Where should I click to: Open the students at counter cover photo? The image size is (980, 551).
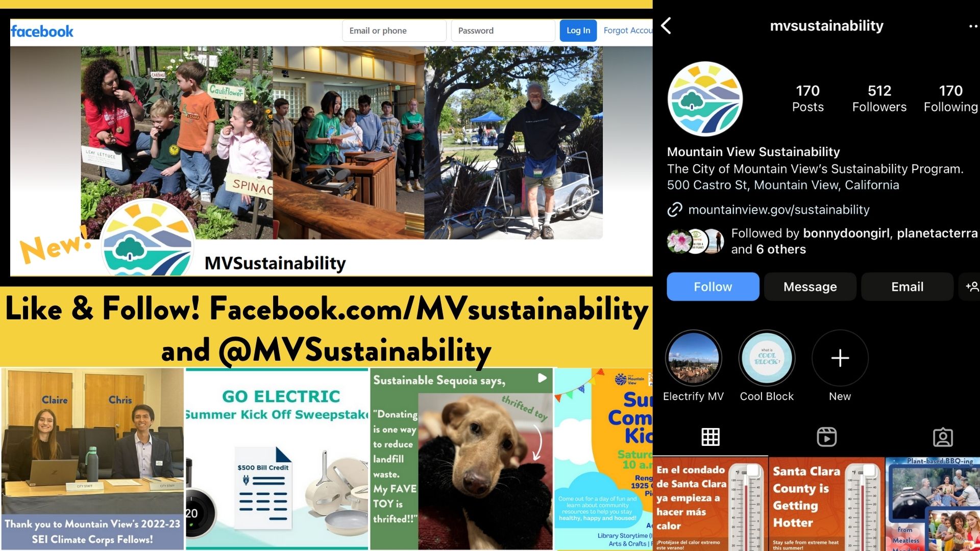coord(349,142)
